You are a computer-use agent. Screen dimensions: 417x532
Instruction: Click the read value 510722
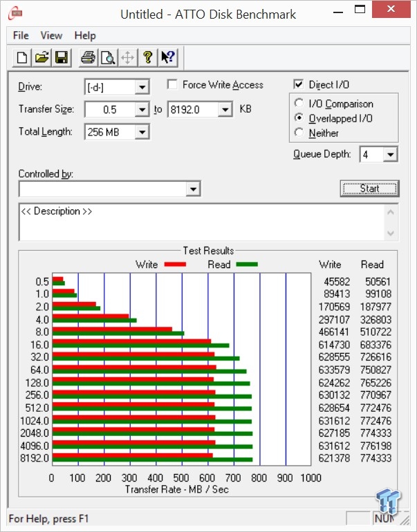(376, 332)
